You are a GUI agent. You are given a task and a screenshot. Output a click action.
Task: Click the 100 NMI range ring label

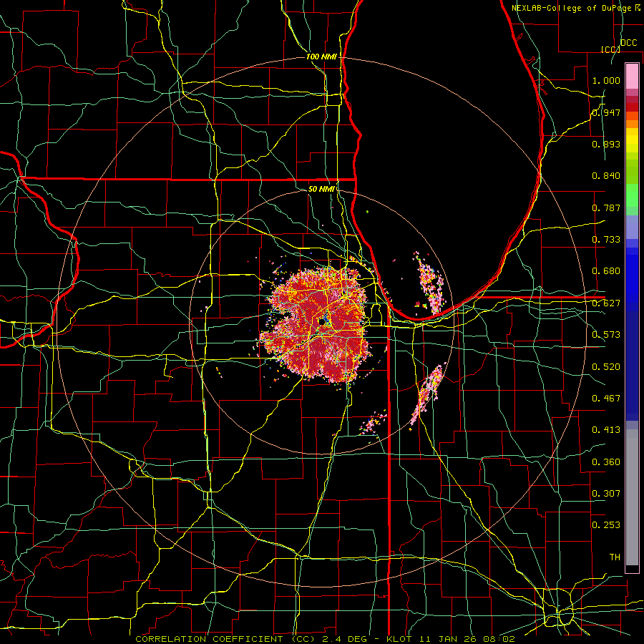point(321,57)
